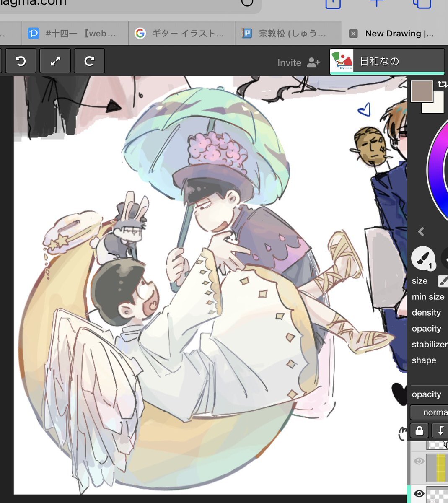Toggle the layer lock icon

coord(419,430)
